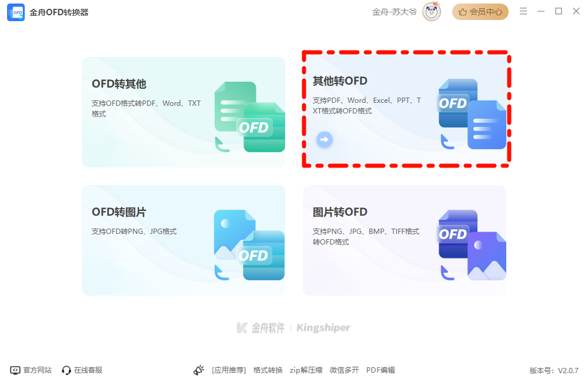Image resolution: width=588 pixels, height=382 pixels.
Task: Select the 图片转OFD conversion card
Action: point(405,240)
